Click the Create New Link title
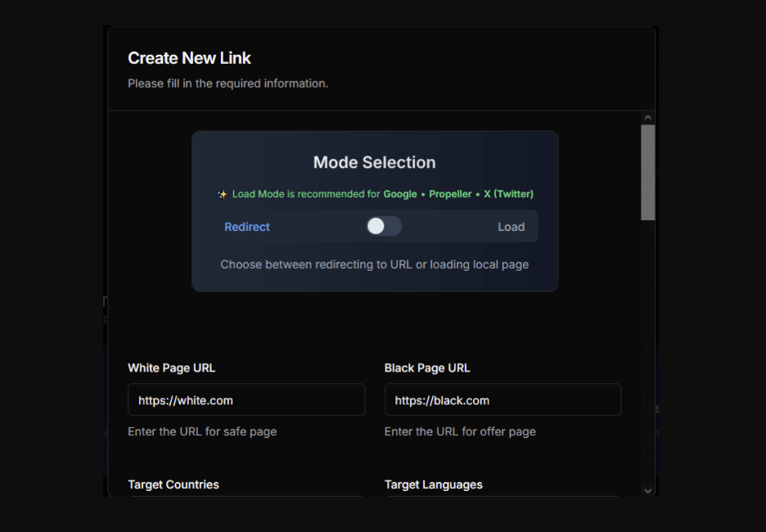 tap(189, 58)
